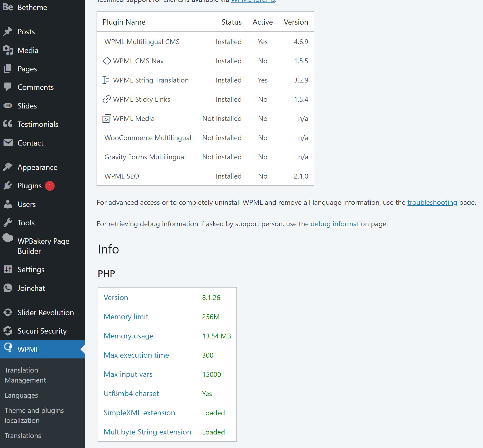The image size is (483, 448).
Task: Click the Status column header
Action: [x=231, y=22]
